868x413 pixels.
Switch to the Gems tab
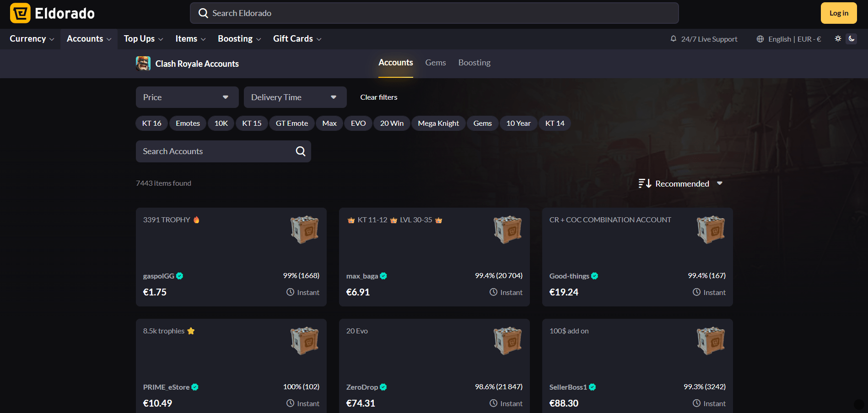click(x=436, y=63)
